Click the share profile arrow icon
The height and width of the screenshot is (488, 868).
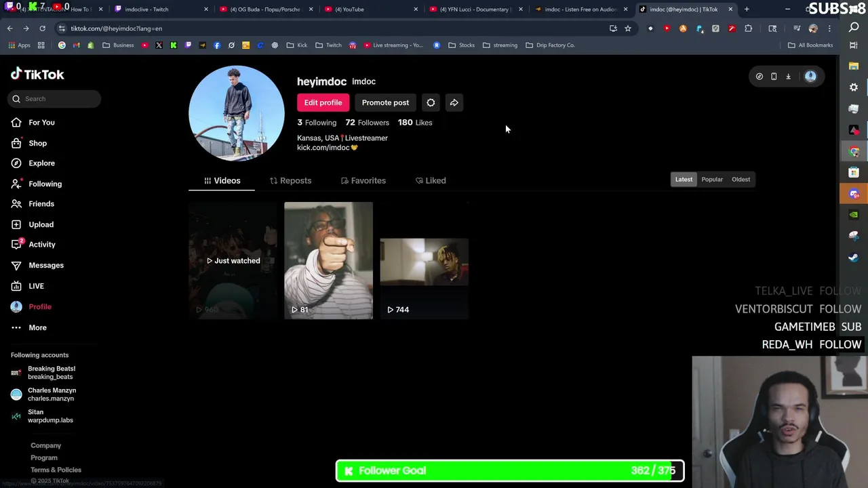454,102
